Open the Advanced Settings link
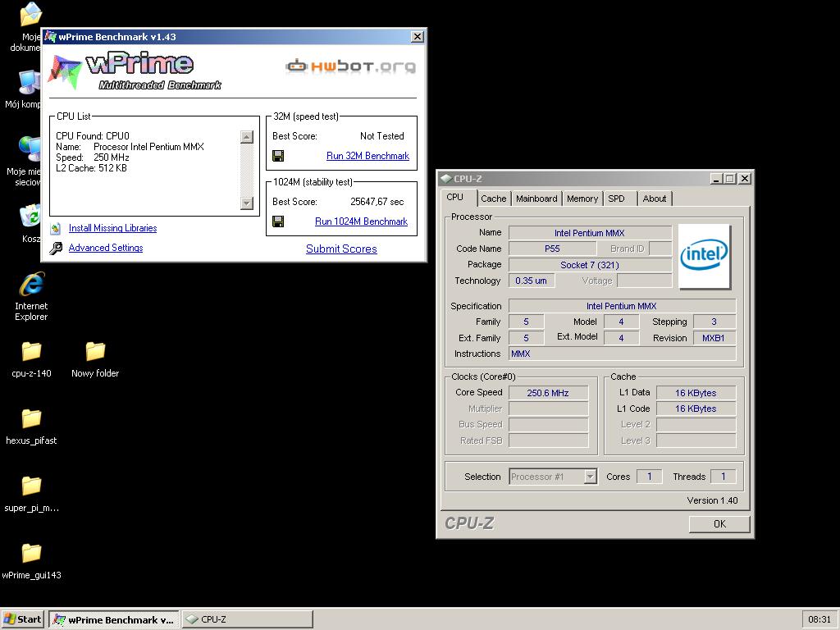Viewport: 840px width, 630px height. point(106,248)
